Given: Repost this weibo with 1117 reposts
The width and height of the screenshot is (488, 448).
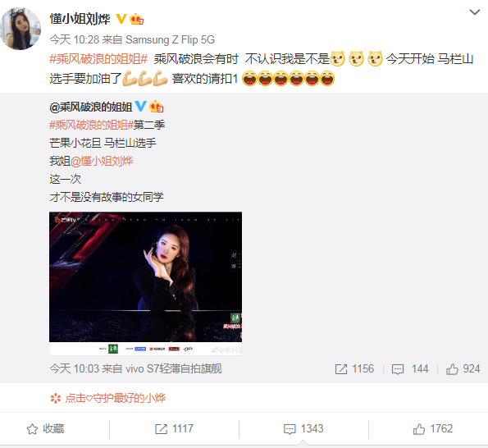Looking at the screenshot, I should [x=174, y=428].
